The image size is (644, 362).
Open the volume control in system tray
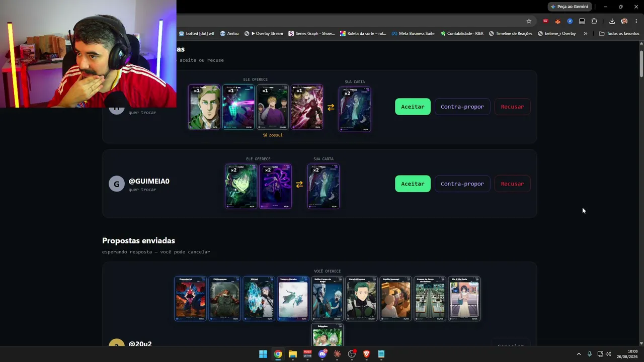click(609, 354)
